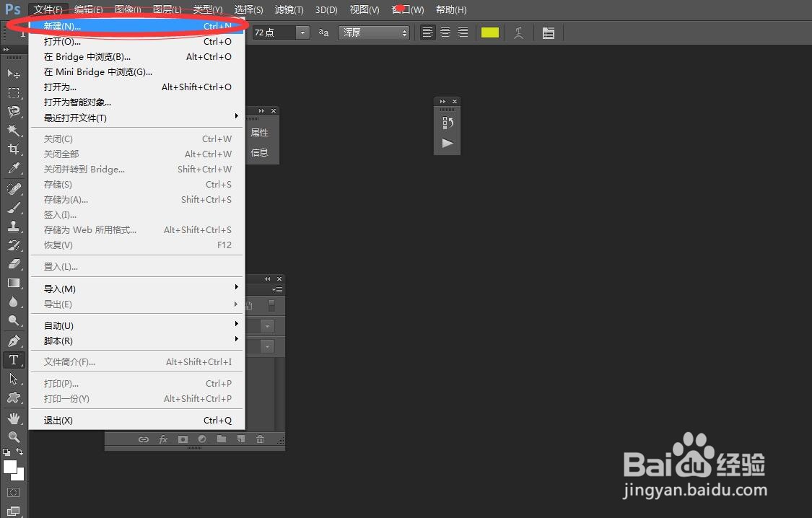Select the Eyedropper tool

(14, 168)
